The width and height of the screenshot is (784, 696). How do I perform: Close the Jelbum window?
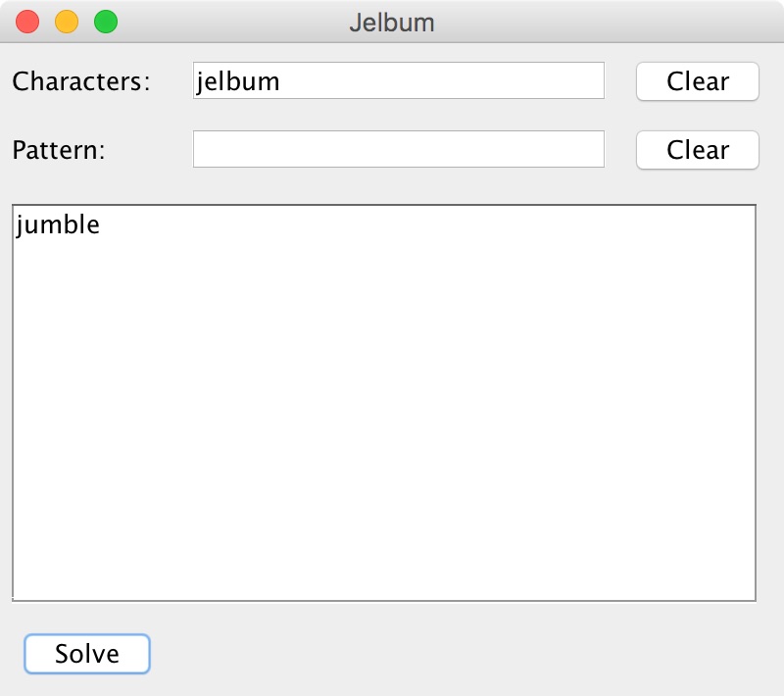[28, 22]
